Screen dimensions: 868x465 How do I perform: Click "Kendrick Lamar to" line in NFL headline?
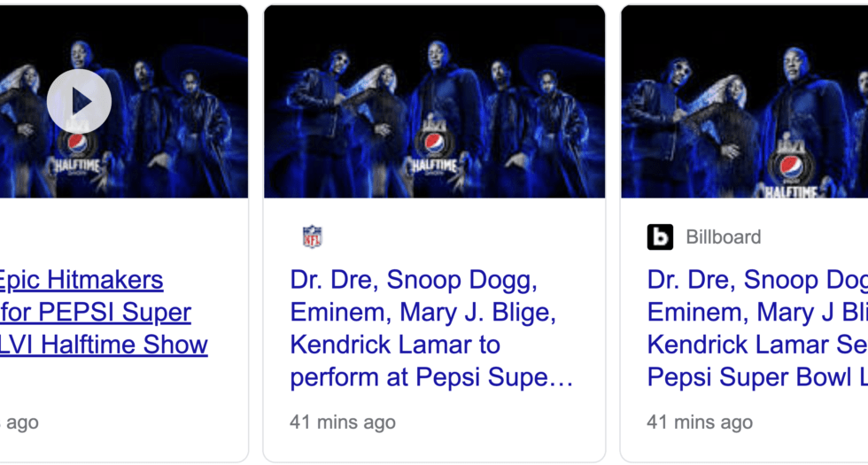[x=395, y=345]
